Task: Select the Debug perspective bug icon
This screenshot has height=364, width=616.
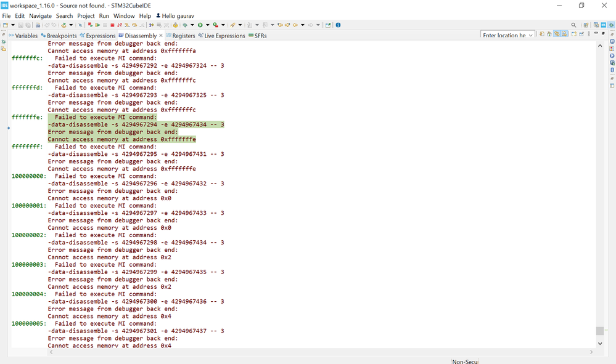Action: [x=611, y=25]
